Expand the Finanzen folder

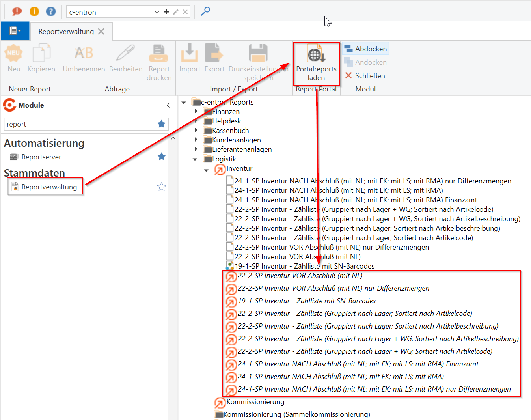point(196,112)
